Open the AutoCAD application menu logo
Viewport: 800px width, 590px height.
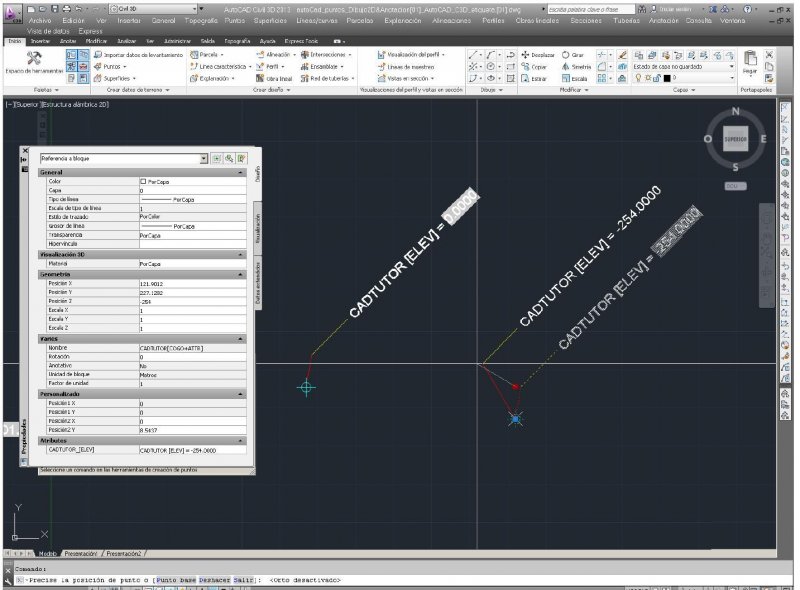click(x=12, y=13)
